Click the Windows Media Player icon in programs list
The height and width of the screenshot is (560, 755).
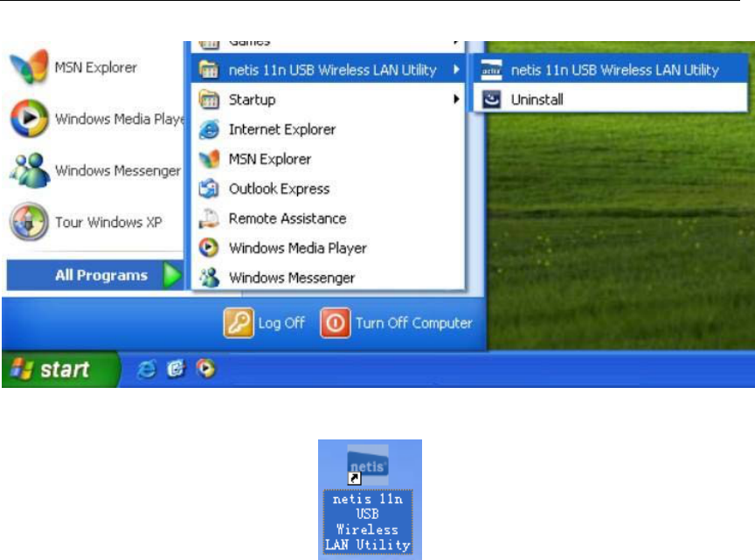coord(209,248)
